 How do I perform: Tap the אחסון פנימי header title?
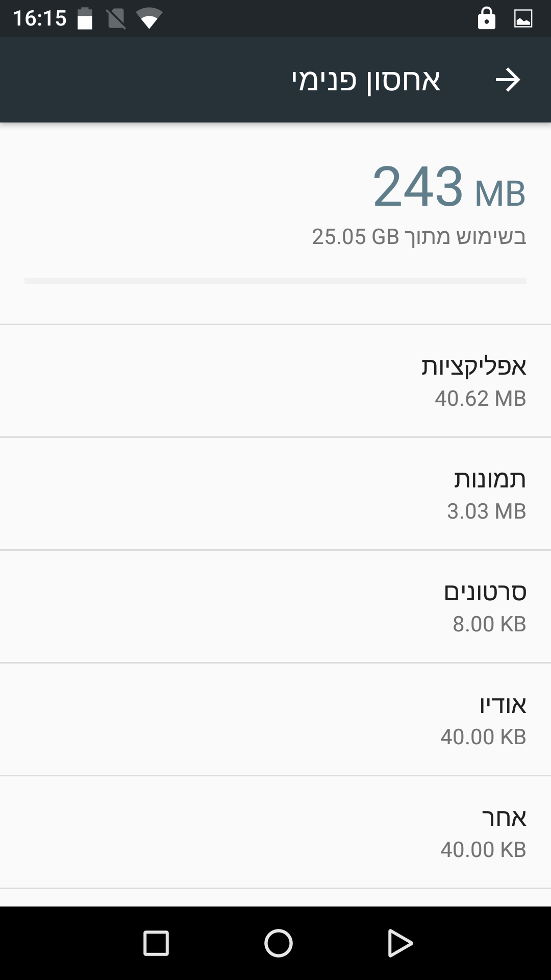tap(365, 81)
